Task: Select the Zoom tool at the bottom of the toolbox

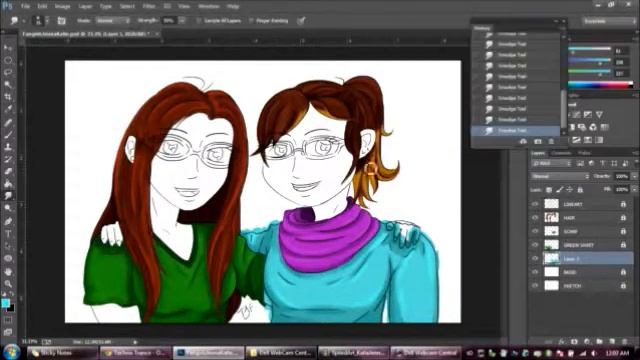Action: (x=8, y=284)
